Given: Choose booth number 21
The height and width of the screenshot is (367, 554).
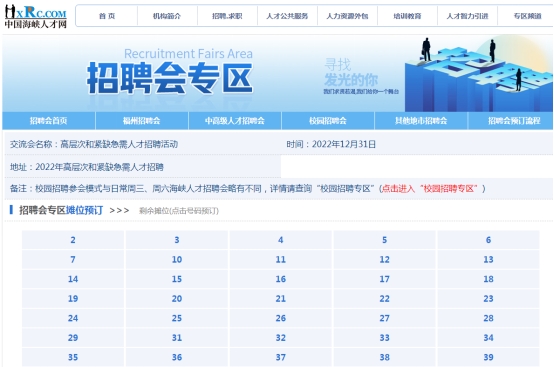Looking at the screenshot, I should point(281,299).
